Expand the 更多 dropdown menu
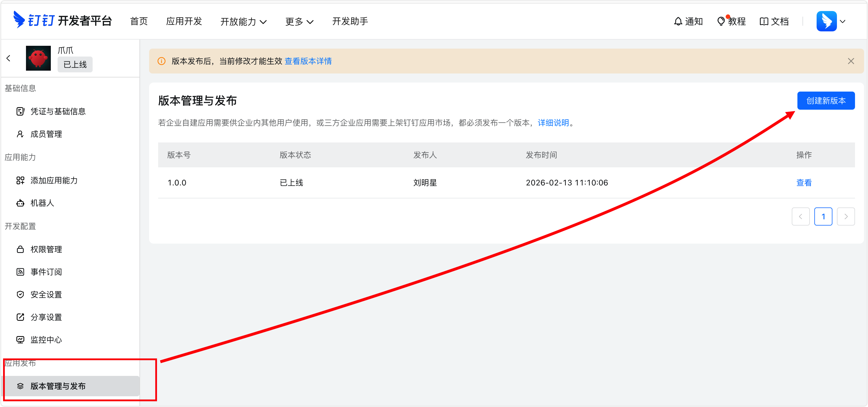The height and width of the screenshot is (407, 868). (299, 21)
